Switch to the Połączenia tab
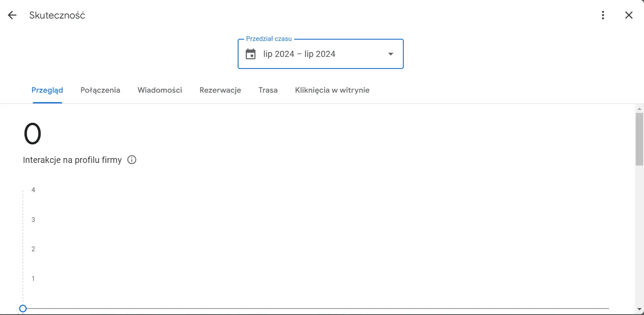This screenshot has width=644, height=315. point(101,90)
